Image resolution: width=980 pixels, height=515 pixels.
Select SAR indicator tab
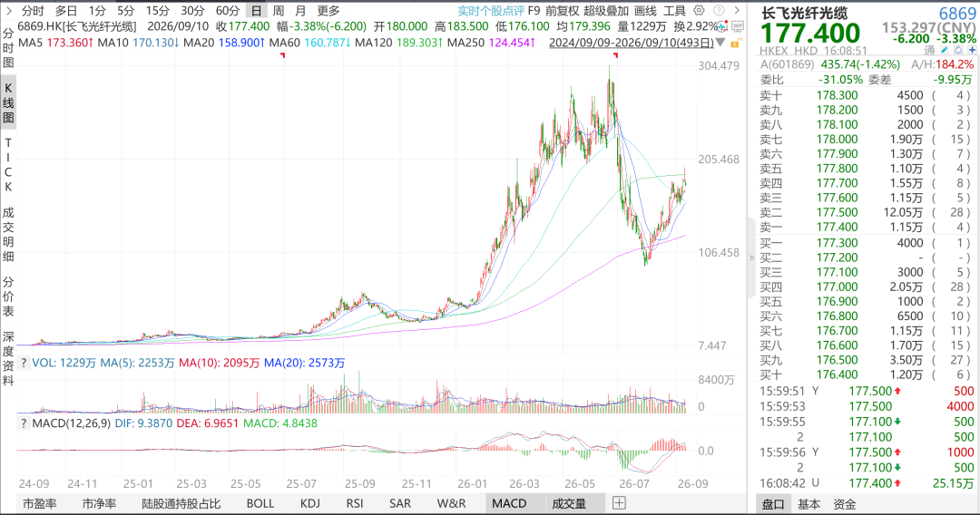pos(400,503)
